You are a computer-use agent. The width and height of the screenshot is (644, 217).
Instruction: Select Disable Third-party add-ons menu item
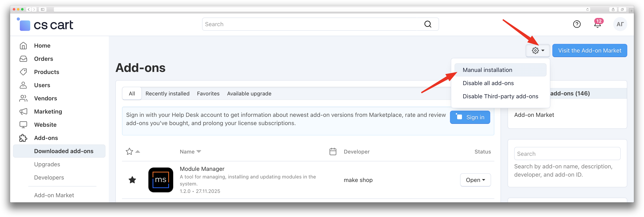(500, 96)
